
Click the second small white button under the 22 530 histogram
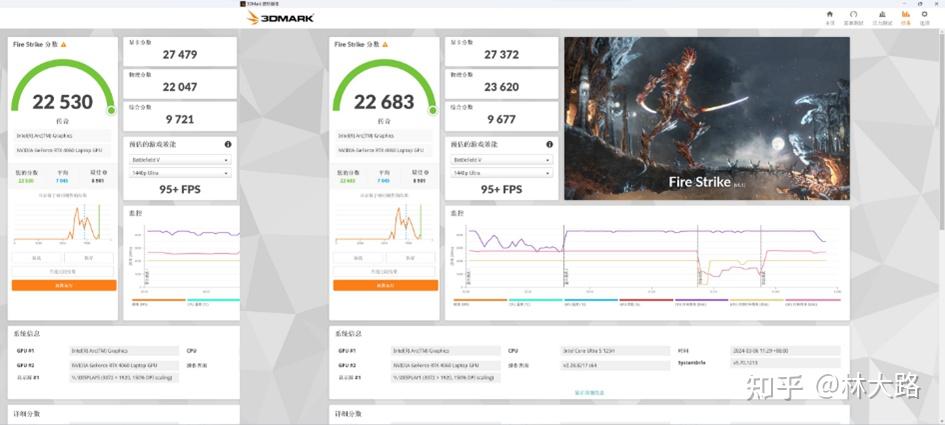click(x=89, y=258)
